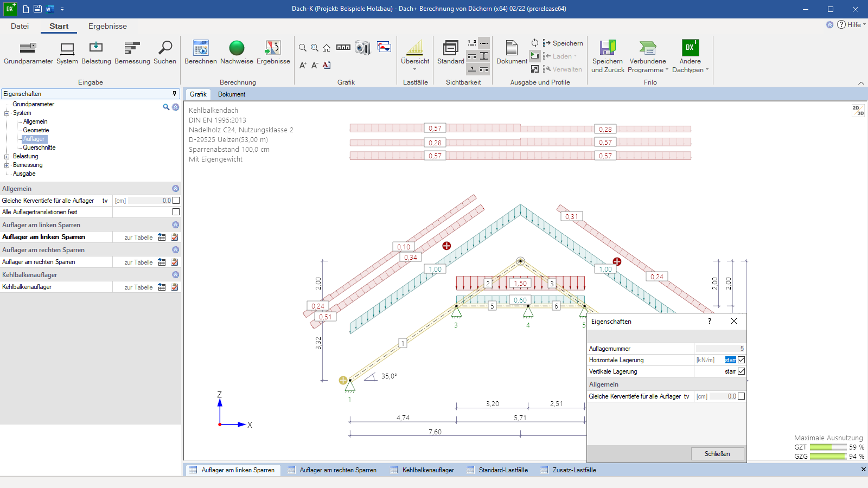Expand the Belastung tree node

(x=7, y=156)
